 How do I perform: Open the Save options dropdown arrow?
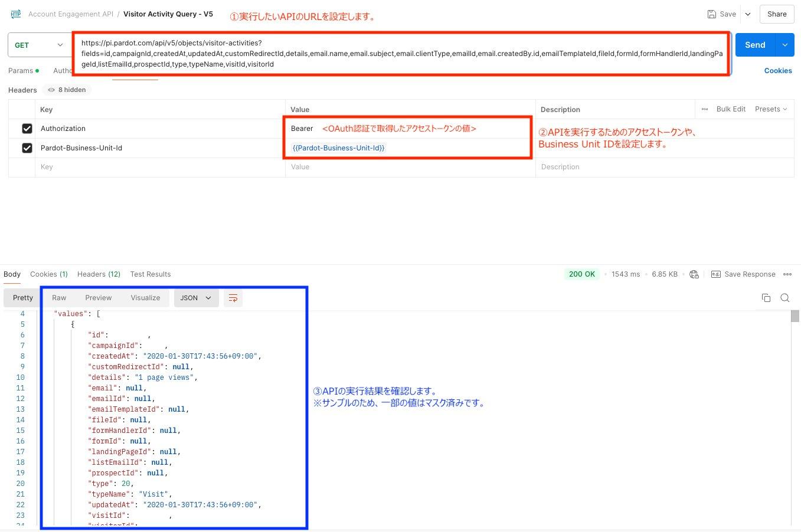pos(748,14)
